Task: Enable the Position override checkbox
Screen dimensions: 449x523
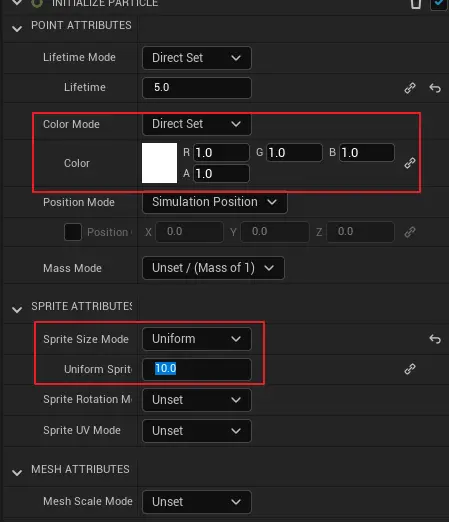Action: click(73, 232)
